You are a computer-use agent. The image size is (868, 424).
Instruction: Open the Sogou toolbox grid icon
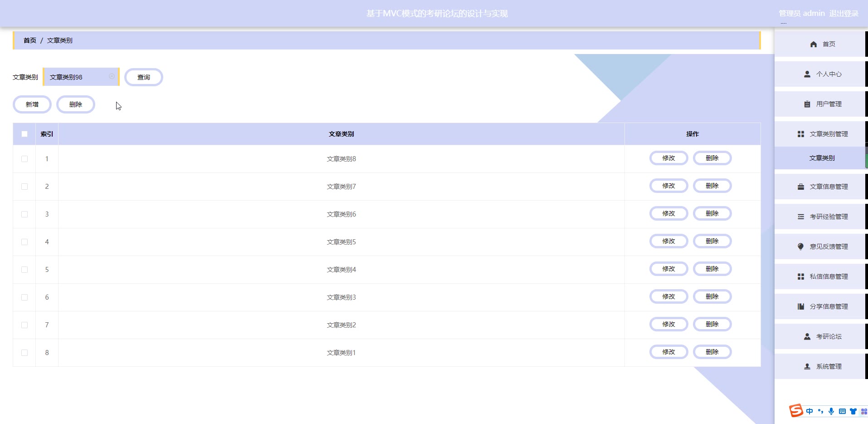click(864, 411)
